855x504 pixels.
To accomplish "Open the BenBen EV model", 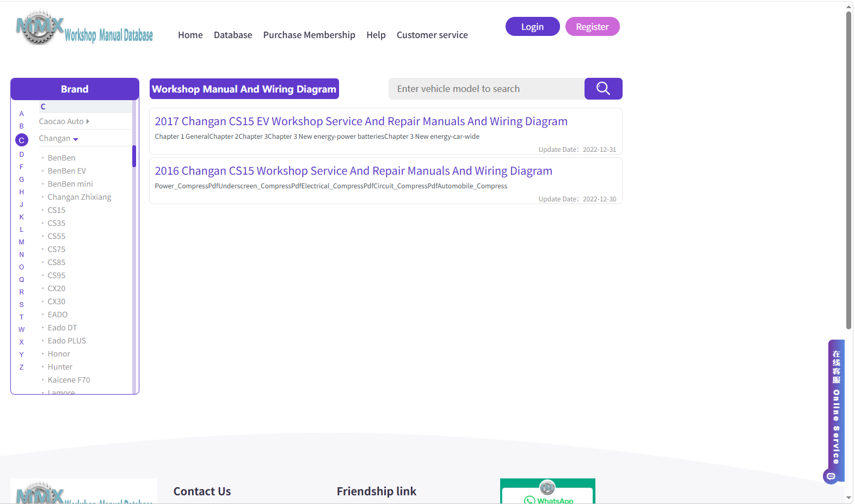I will 67,171.
